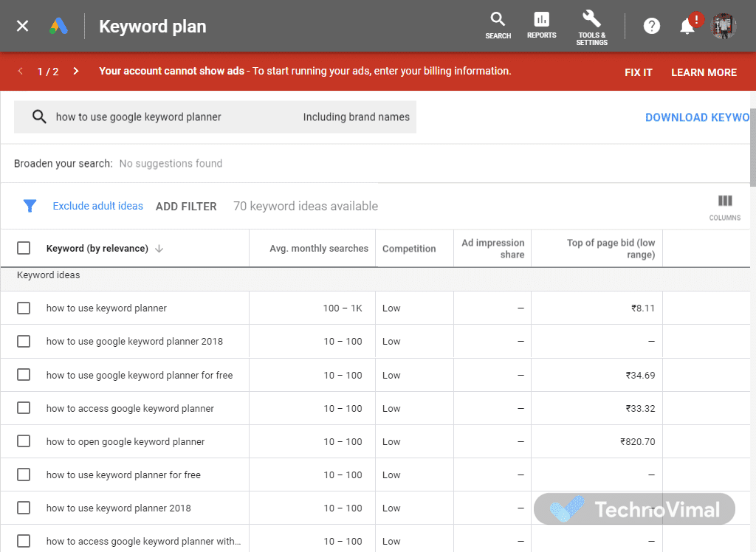This screenshot has width=756, height=552.
Task: Check 'how to use keyword planner for free'
Action: (24, 475)
